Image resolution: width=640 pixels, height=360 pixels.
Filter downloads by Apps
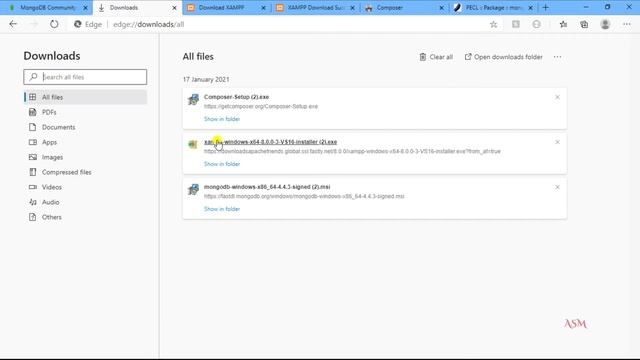(85, 142)
